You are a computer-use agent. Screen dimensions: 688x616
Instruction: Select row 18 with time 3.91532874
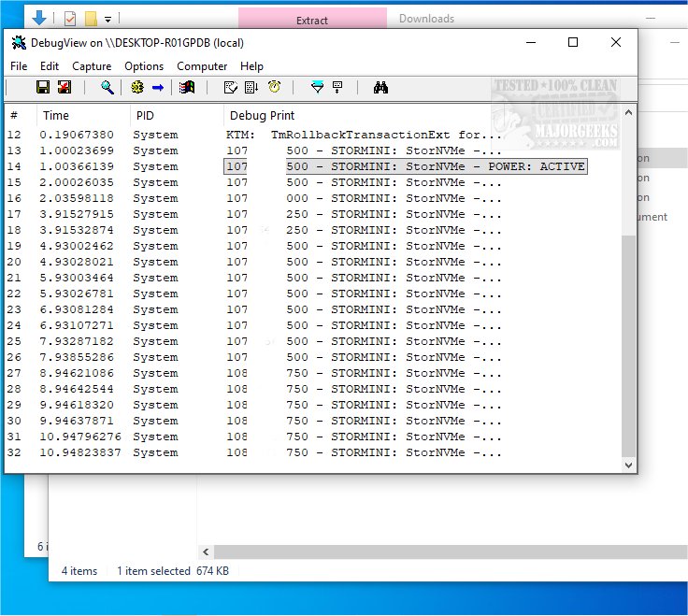pos(312,230)
